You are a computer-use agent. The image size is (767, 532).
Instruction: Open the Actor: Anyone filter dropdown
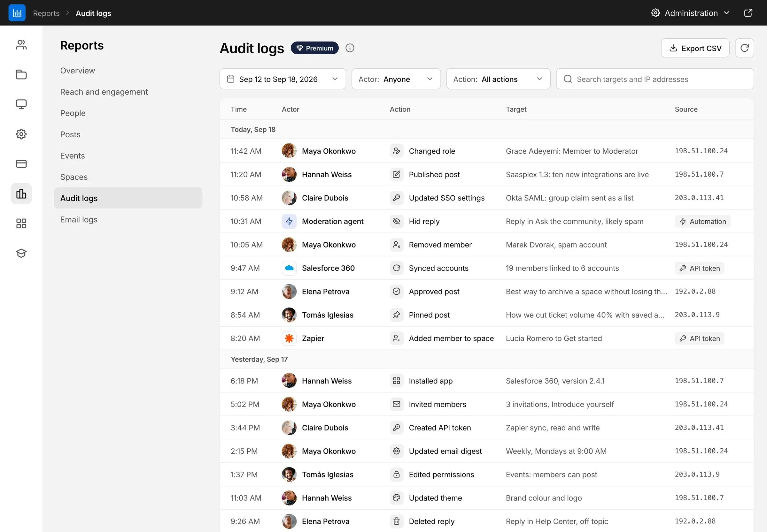coord(396,79)
